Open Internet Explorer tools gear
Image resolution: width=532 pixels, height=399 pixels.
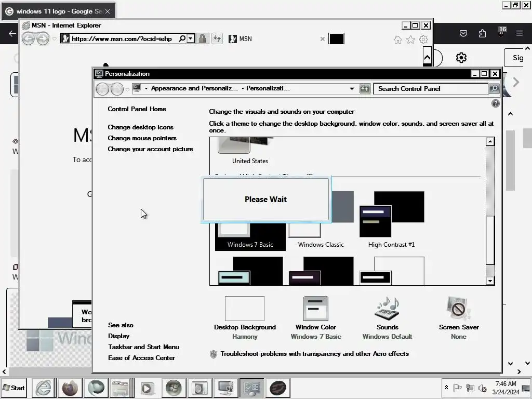pyautogui.click(x=423, y=39)
